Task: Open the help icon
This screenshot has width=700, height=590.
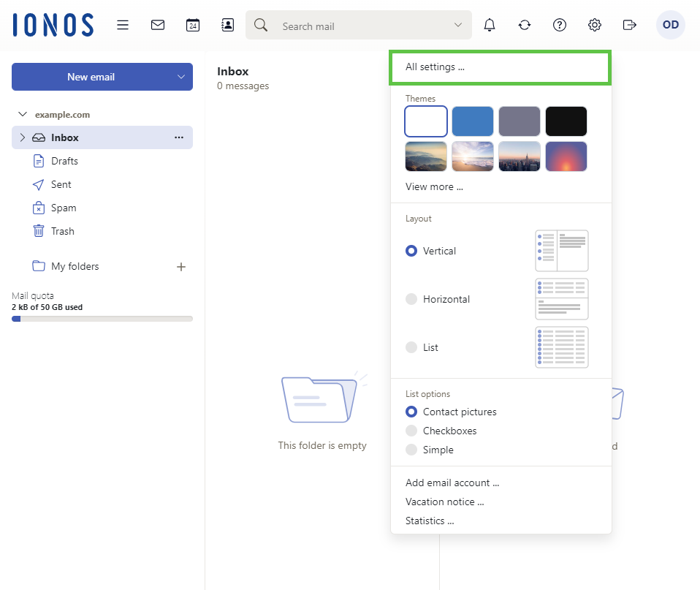Action: click(559, 24)
